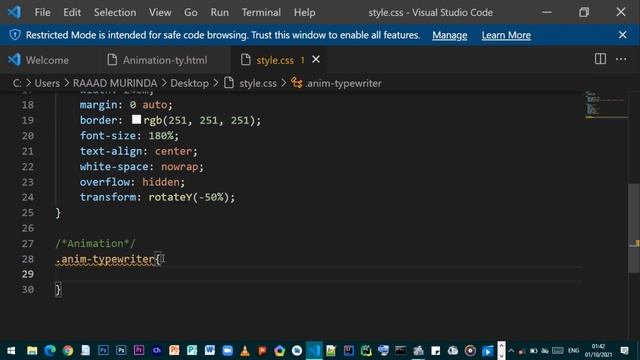This screenshot has width=640, height=360.
Task: Click line number 29 in the gutter
Action: click(28, 274)
